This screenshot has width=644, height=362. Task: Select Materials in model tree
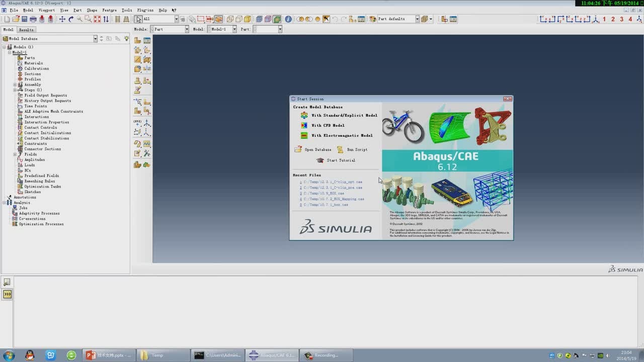coord(33,63)
